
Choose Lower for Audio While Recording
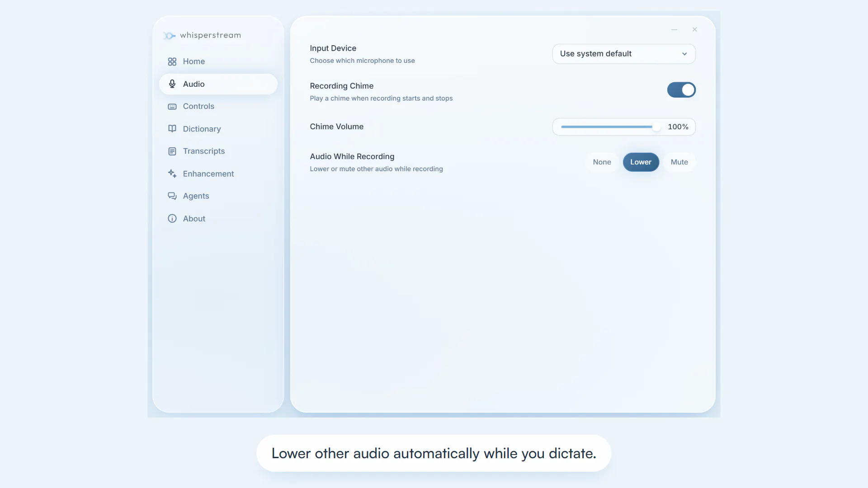[641, 162]
